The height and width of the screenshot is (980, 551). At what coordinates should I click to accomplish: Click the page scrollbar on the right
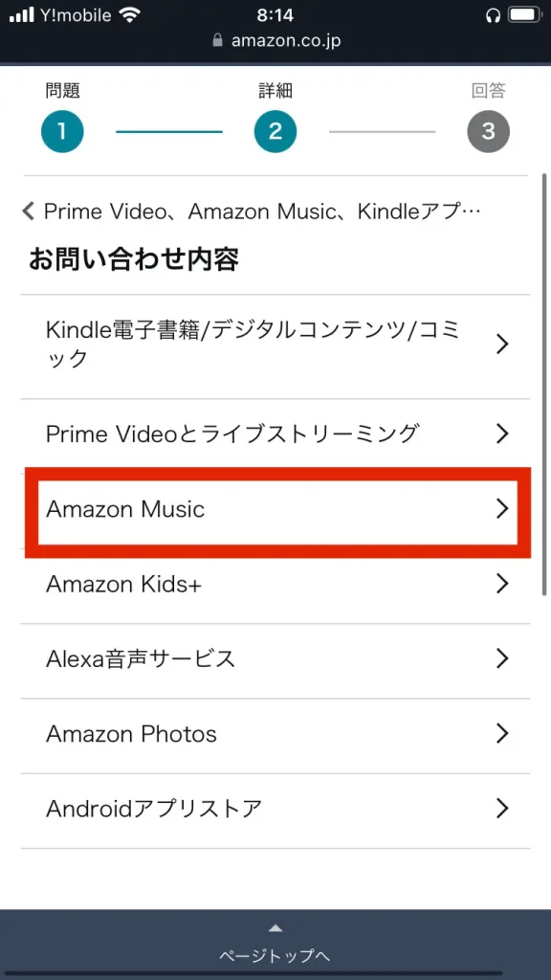[543, 385]
